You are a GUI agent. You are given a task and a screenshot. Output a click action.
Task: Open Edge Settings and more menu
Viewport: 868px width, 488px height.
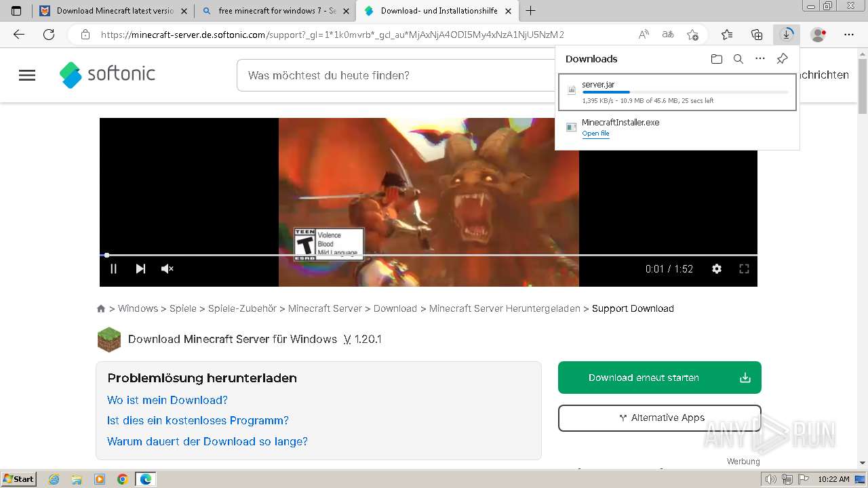pos(849,35)
